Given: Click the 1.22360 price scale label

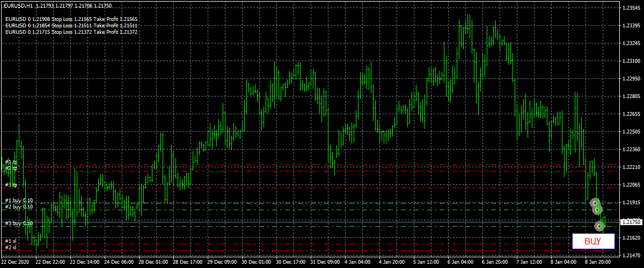Looking at the screenshot, I should 631,150.
